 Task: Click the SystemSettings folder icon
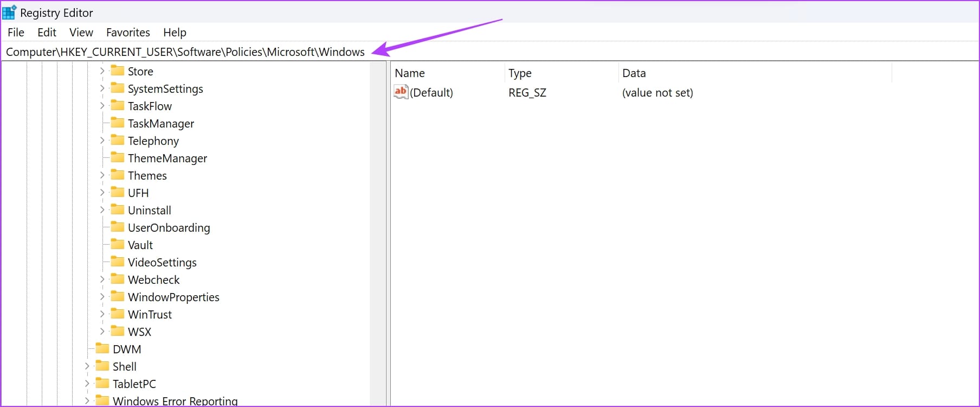118,88
